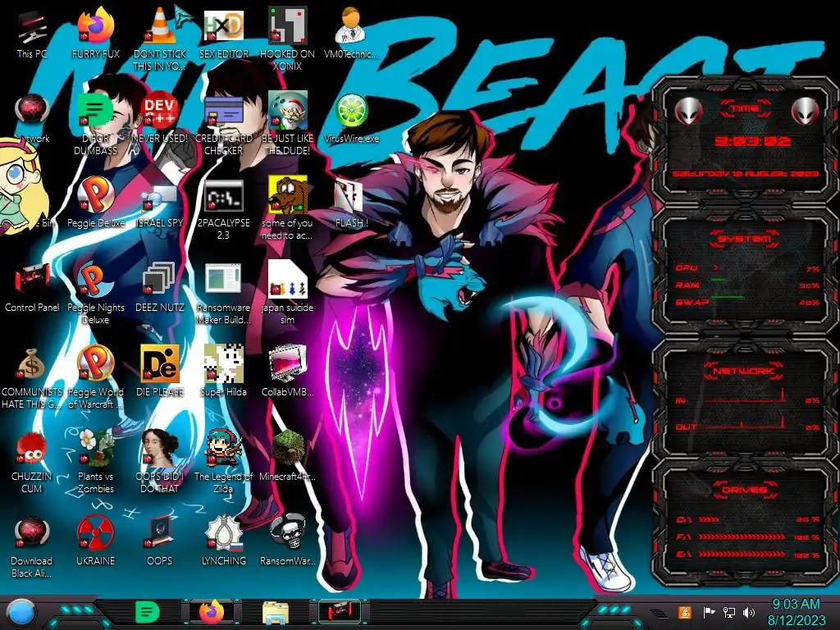Open Ransomware Maker Build shortcut
The width and height of the screenshot is (840, 630).
[x=223, y=280]
